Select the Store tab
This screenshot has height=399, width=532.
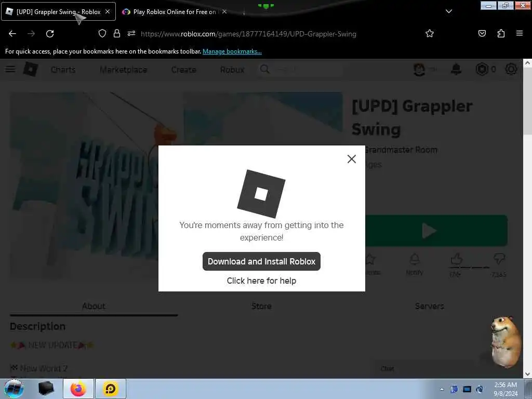point(261,306)
